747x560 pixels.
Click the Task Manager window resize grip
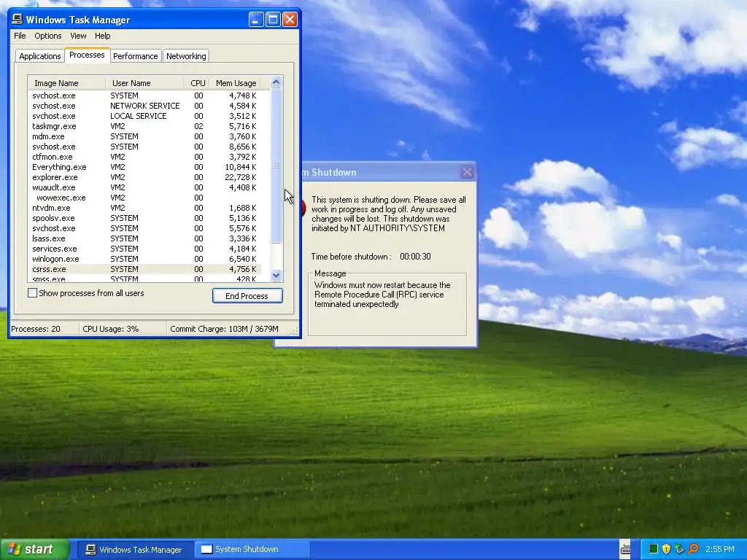point(295,332)
